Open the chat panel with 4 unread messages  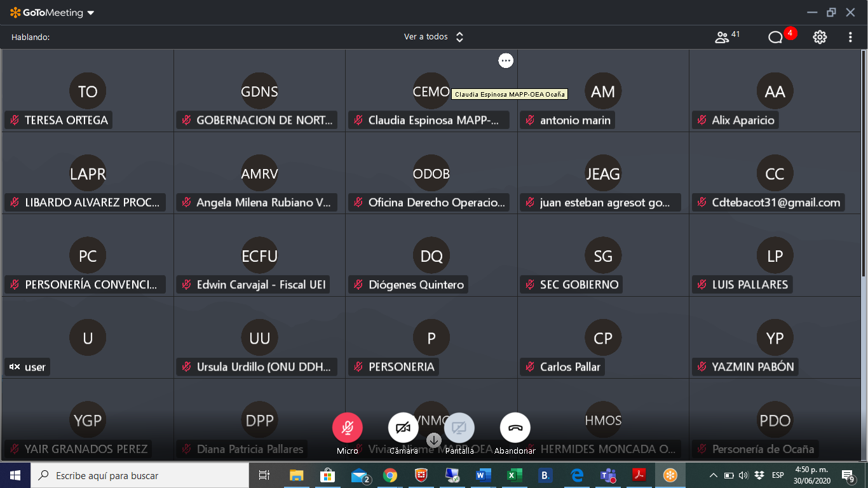(x=775, y=37)
